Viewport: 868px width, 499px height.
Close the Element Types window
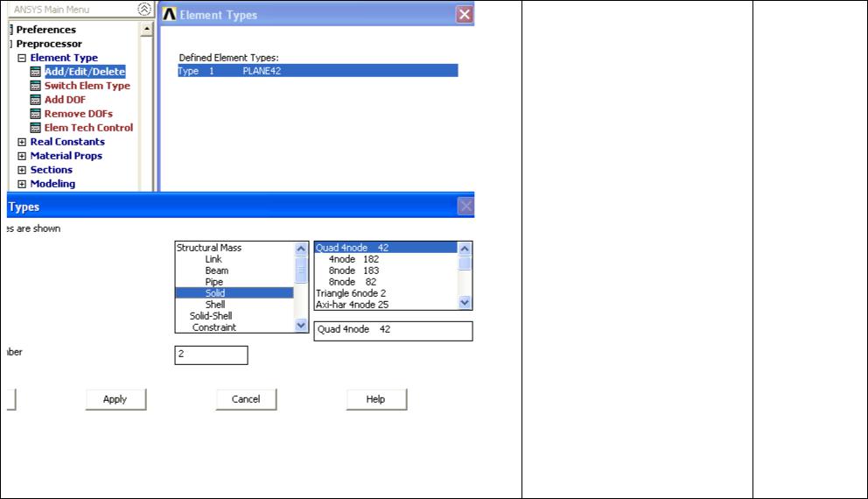pyautogui.click(x=464, y=14)
